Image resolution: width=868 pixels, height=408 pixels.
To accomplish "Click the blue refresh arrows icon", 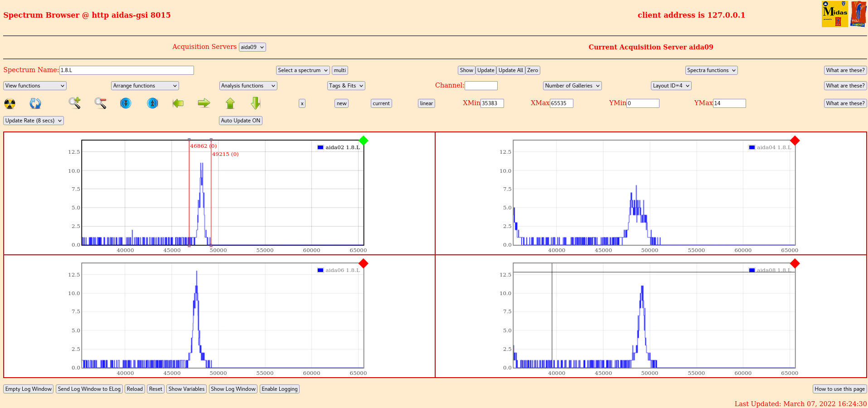I will [35, 103].
